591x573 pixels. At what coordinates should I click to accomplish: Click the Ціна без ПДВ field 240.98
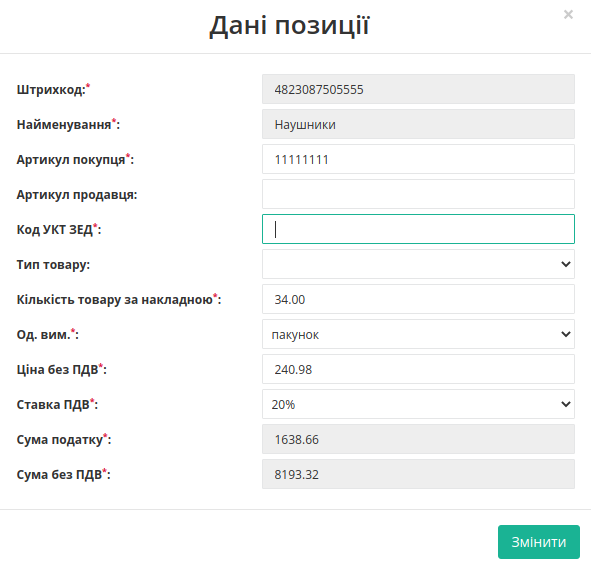coord(418,369)
